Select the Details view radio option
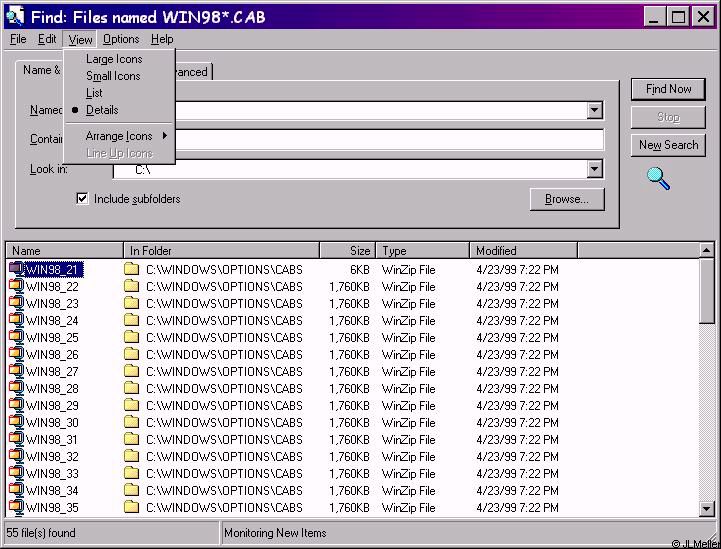Screen dimensions: 721x549 point(102,110)
